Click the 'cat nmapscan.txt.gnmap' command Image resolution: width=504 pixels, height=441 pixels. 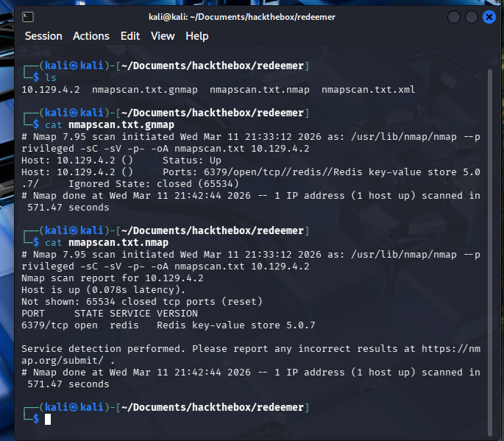110,124
